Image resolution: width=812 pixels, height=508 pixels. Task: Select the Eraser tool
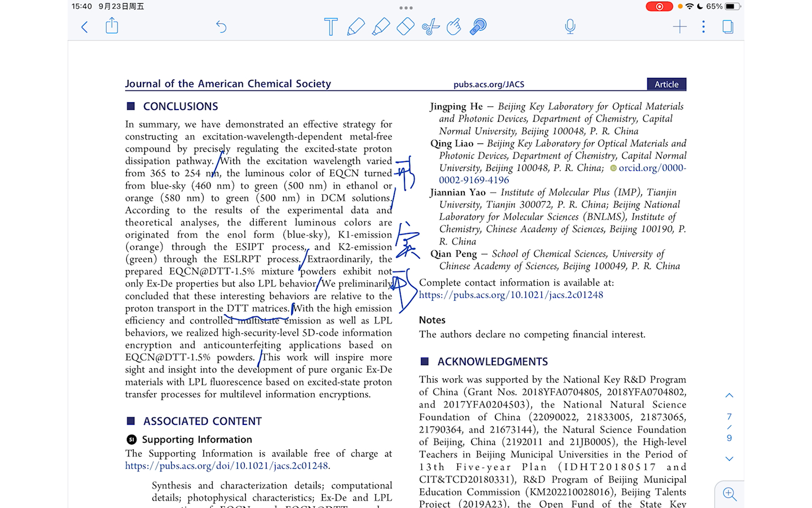405,26
